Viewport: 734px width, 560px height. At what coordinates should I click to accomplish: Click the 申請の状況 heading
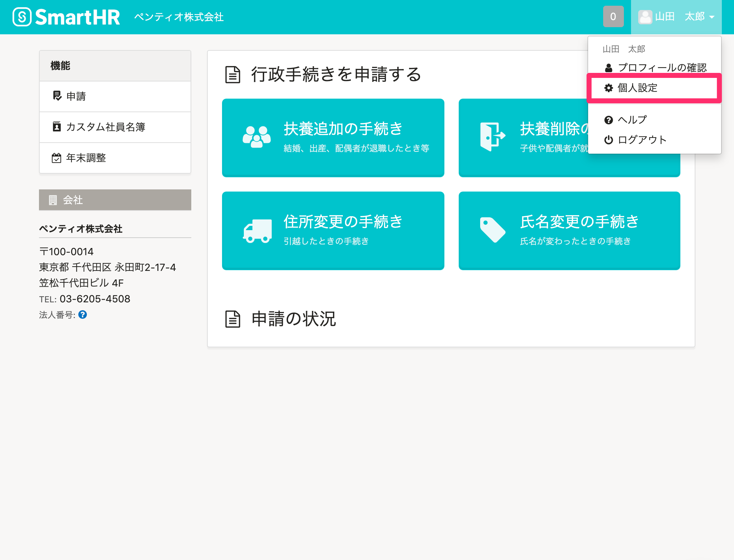pyautogui.click(x=294, y=319)
